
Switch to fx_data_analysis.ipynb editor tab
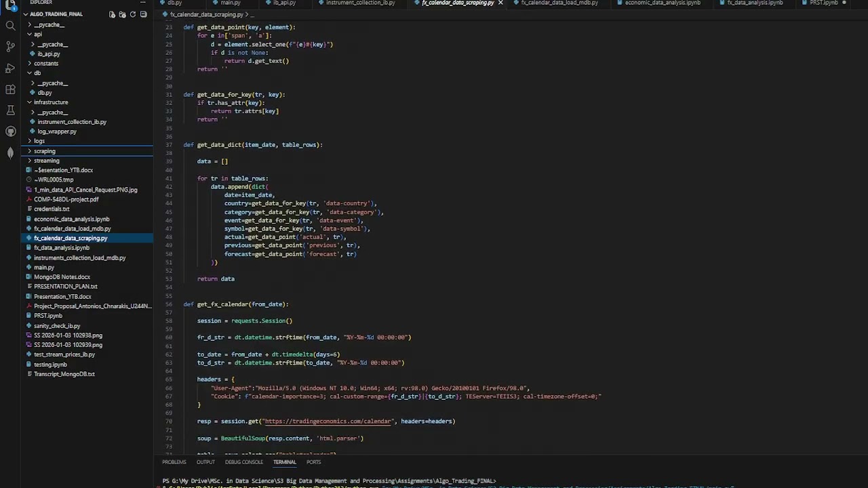coord(755,3)
